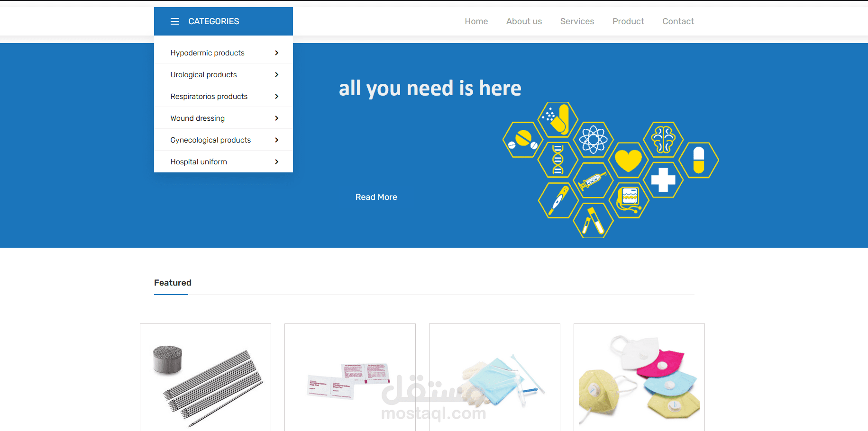868x431 pixels.
Task: Select the medical cross hexagon icon
Action: pos(664,180)
